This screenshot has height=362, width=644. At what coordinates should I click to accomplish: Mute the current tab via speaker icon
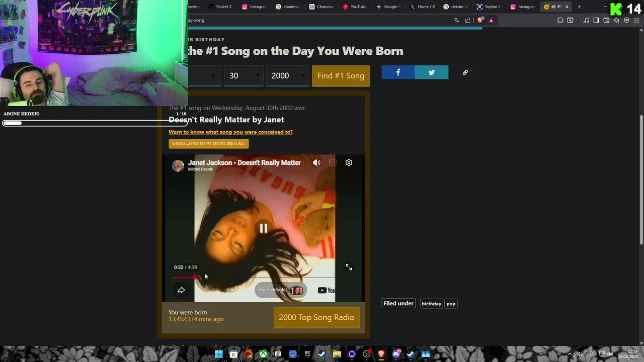click(553, 7)
